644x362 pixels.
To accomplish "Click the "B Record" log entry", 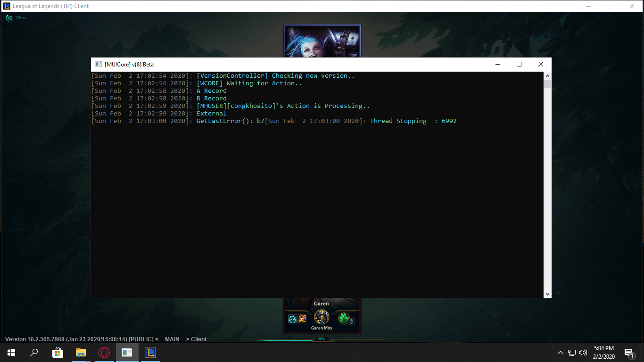I will [x=212, y=99].
